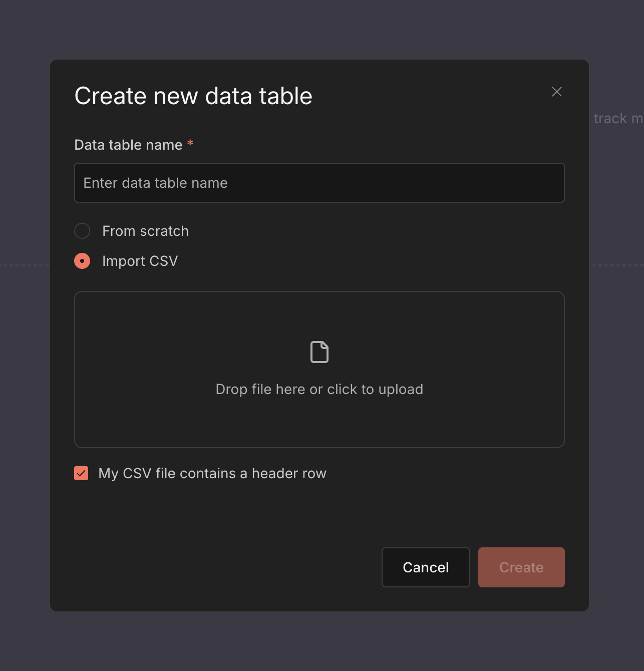Click the 'Drop file here or click to upload' text
Image resolution: width=644 pixels, height=671 pixels.
[x=319, y=389]
